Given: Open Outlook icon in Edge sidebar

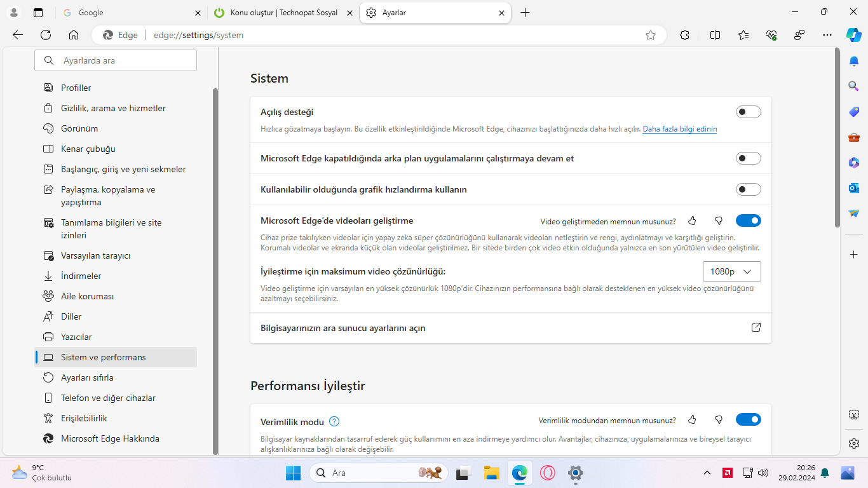Looking at the screenshot, I should pos(854,187).
